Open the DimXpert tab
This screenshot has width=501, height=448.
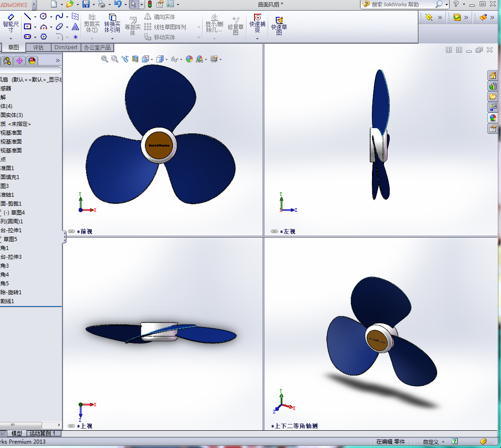click(66, 47)
